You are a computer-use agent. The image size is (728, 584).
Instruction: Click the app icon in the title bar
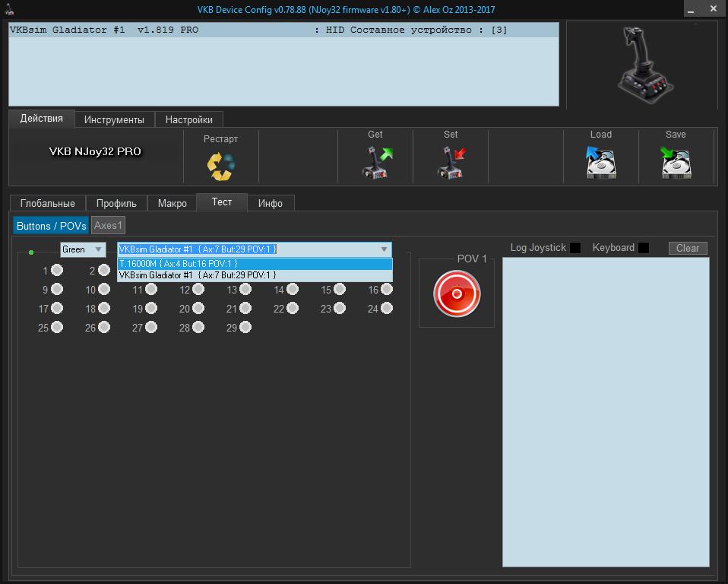(x=9, y=9)
